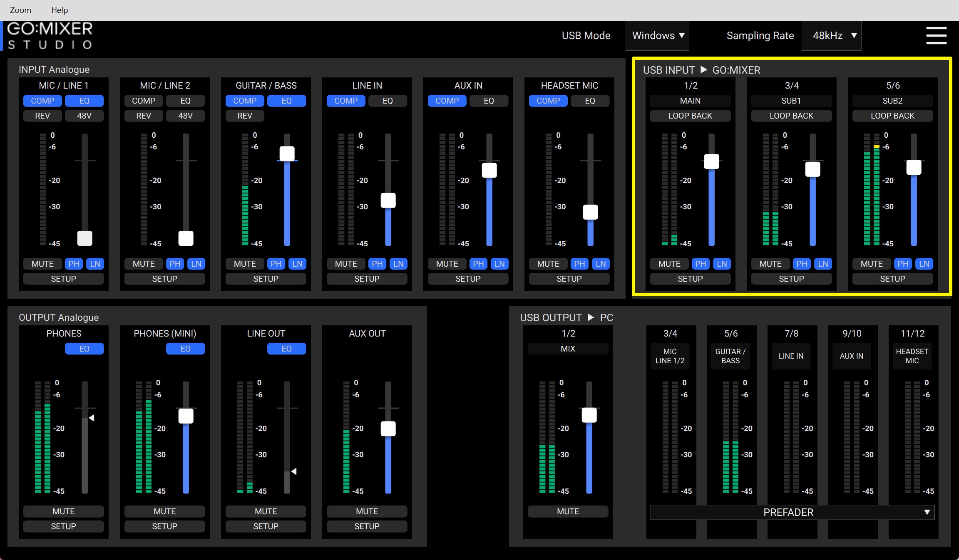Toggle COMP on MIC / LINE 2
Screen dimensions: 959x560
144,101
